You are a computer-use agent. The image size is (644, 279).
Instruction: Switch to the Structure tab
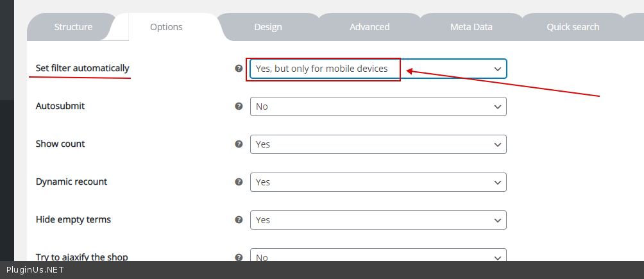tap(73, 27)
